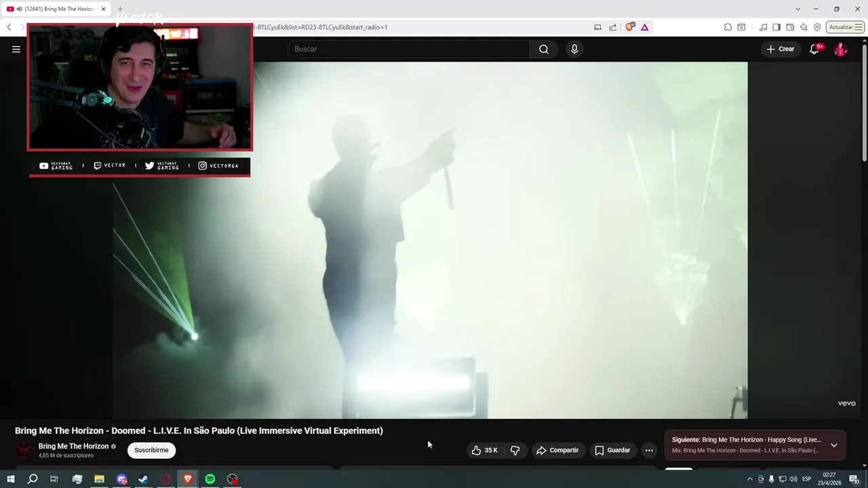Click the video player to pause
Image resolution: width=868 pixels, height=488 pixels.
coord(430,241)
